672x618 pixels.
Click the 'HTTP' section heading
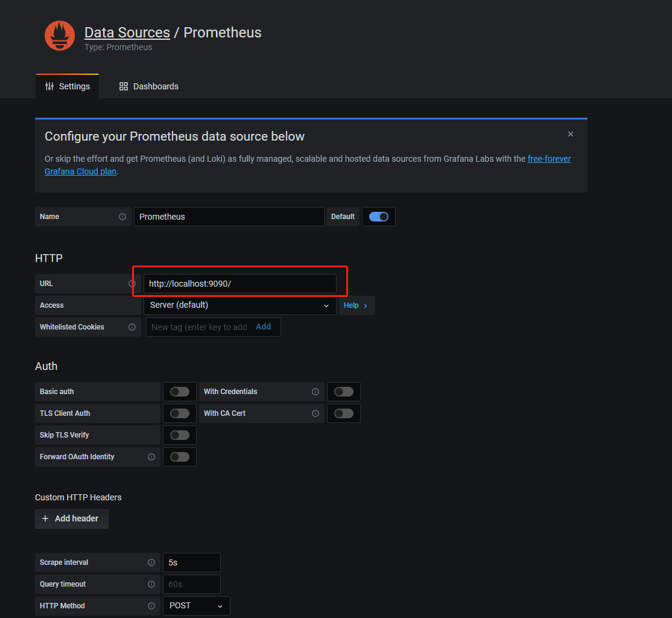(49, 258)
